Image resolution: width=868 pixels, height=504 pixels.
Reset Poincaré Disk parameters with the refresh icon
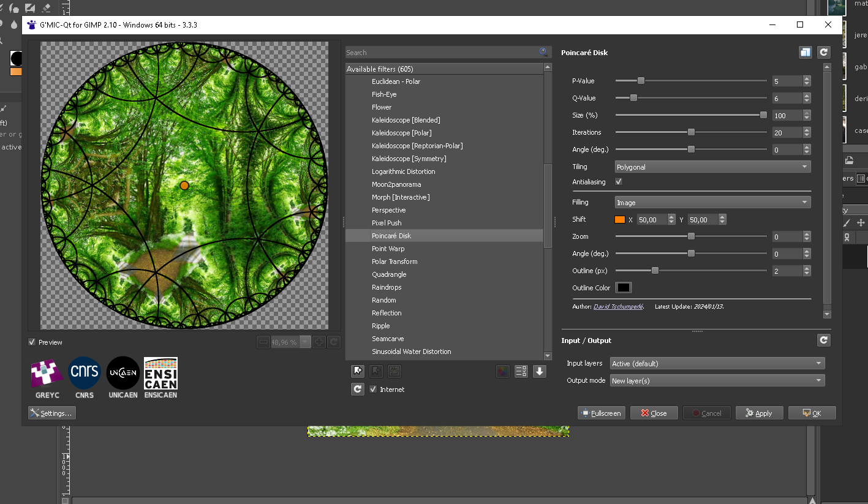tap(824, 53)
